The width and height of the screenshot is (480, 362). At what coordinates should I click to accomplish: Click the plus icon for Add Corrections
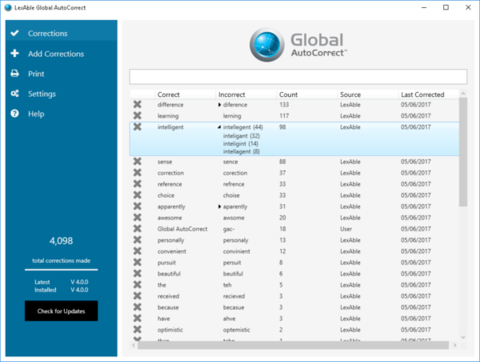click(15, 53)
